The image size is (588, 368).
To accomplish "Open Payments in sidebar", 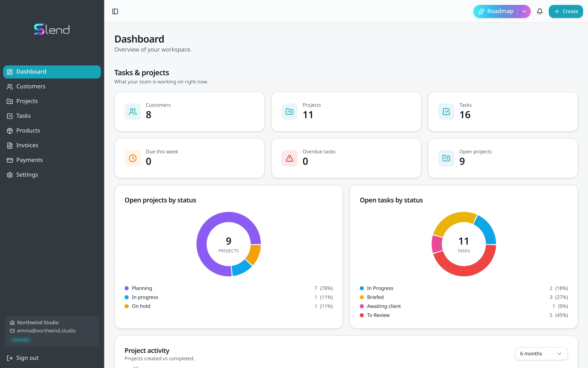I will click(52, 160).
